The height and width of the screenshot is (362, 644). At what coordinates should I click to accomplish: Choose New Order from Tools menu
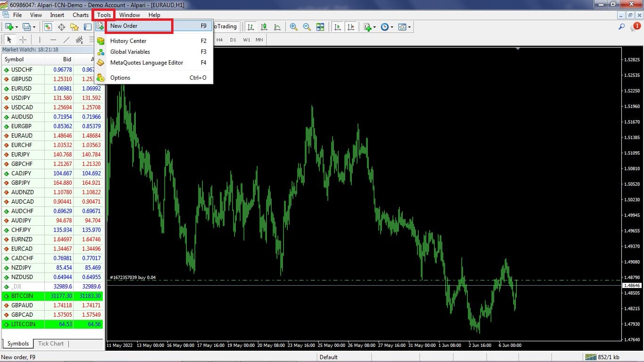[154, 26]
